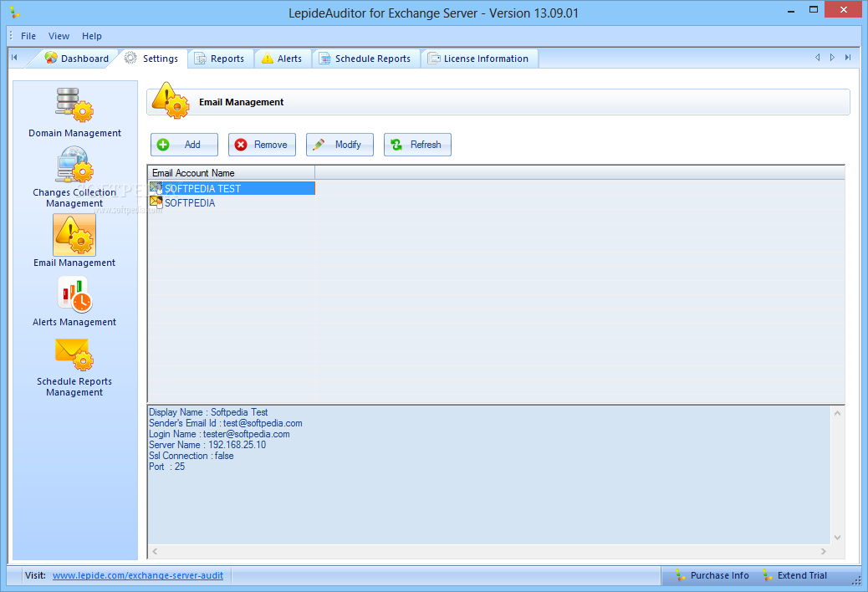Click the SOFTPEDIA account envelope icon
Viewport: 868px width, 592px height.
(156, 202)
